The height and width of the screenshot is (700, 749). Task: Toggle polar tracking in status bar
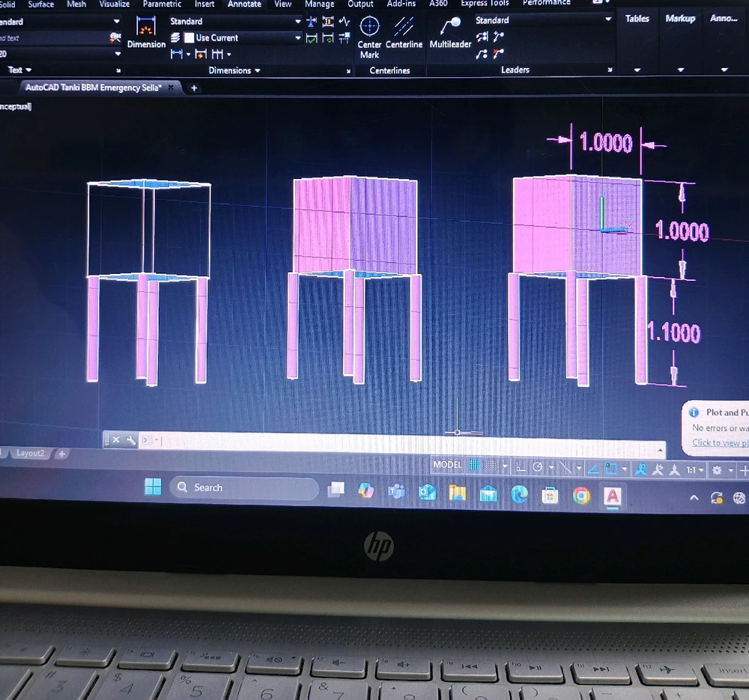[x=538, y=467]
